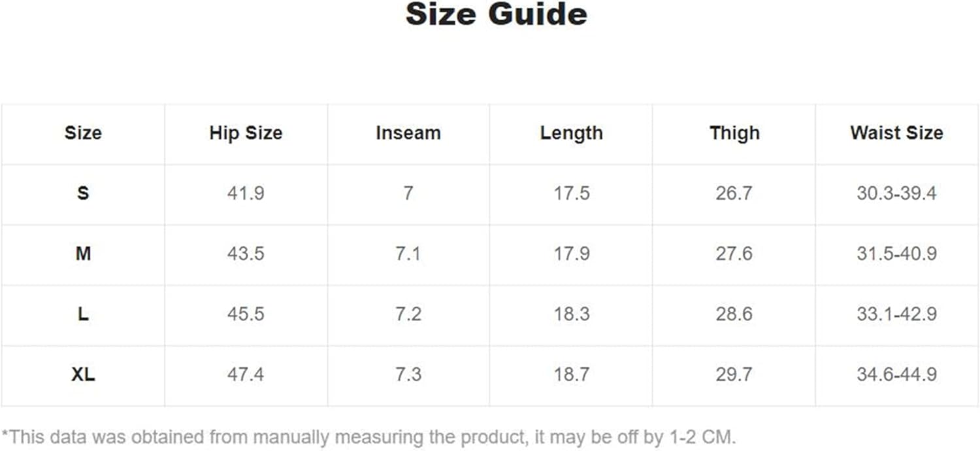
Task: Click hip size value 41.9
Action: (246, 194)
